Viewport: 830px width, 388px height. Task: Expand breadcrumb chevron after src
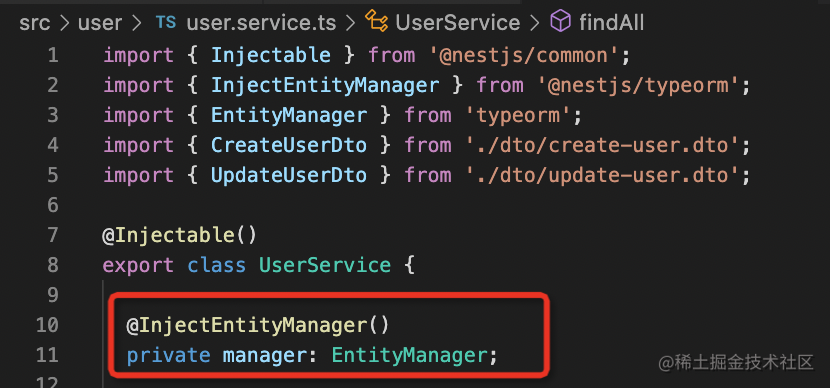tap(65, 23)
